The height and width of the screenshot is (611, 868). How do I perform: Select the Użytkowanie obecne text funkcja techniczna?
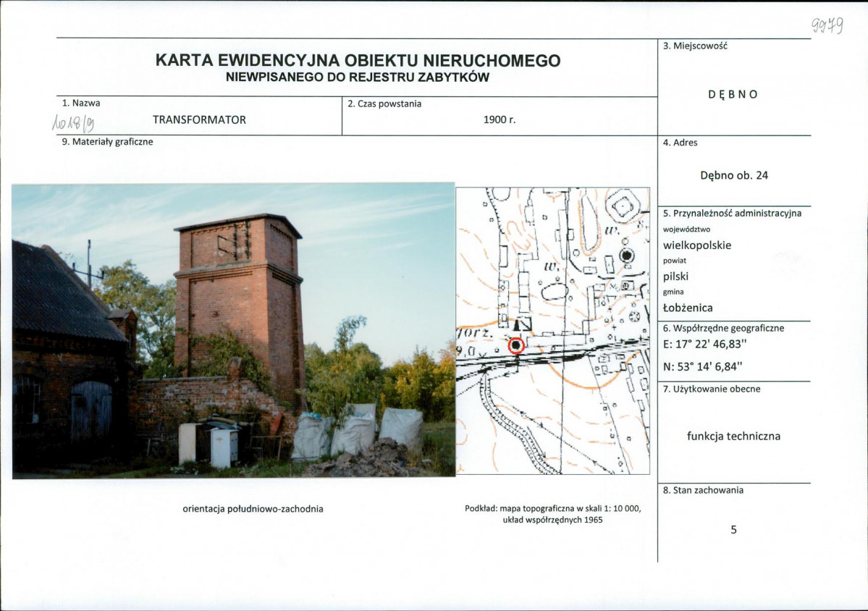[x=736, y=437]
